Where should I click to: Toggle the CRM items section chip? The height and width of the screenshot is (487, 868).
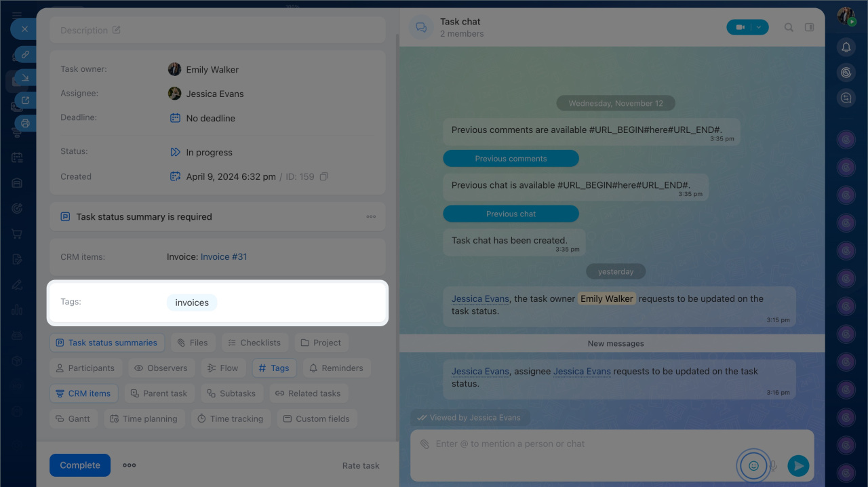point(83,393)
